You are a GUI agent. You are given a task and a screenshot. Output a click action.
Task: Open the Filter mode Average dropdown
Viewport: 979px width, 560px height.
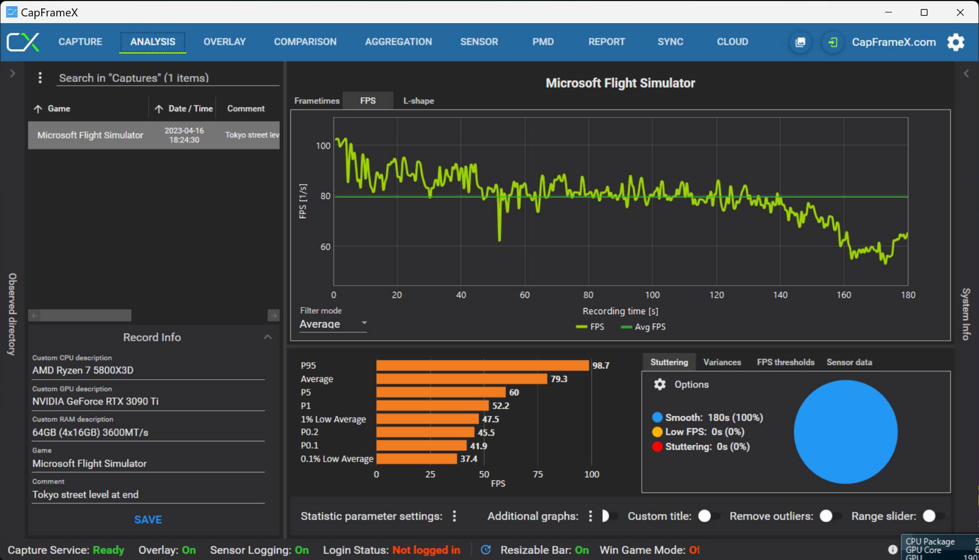click(x=333, y=324)
